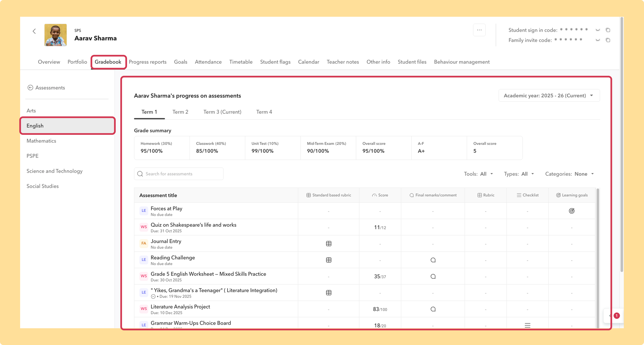Select the Term 4 tab
644x345 pixels.
pyautogui.click(x=264, y=112)
